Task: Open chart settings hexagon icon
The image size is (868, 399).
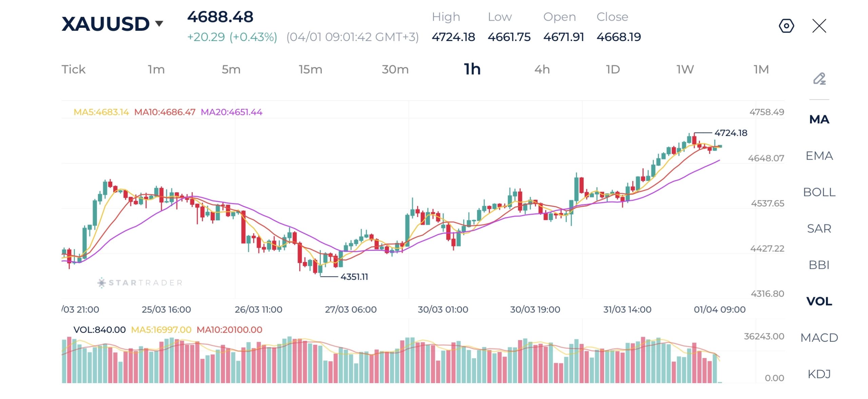Action: coord(786,26)
